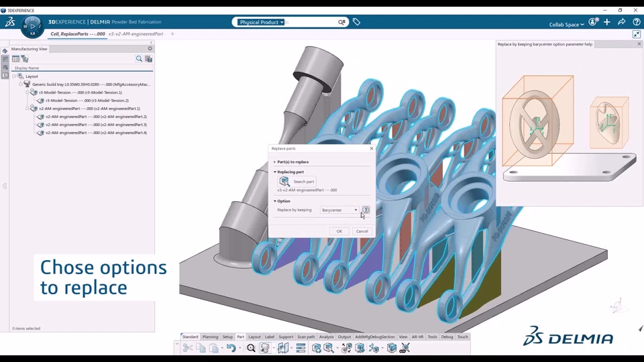Click the single blue cube icon

[x=391, y=348]
